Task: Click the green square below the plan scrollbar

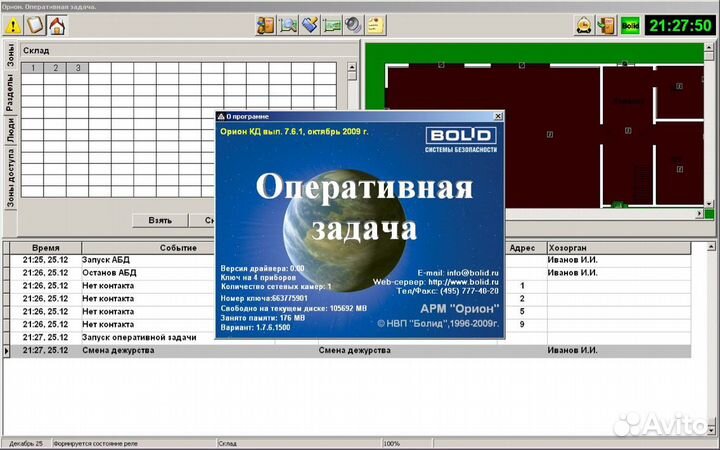Action: (709, 214)
